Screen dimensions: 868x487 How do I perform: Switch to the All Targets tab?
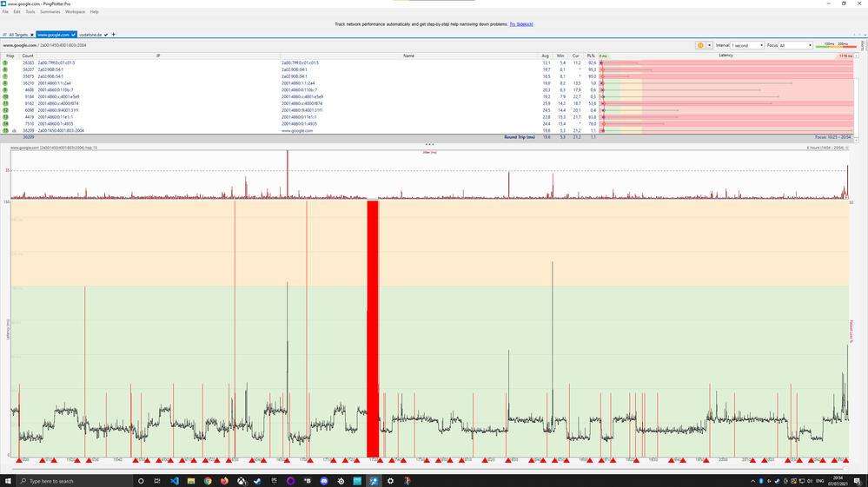click(x=17, y=35)
